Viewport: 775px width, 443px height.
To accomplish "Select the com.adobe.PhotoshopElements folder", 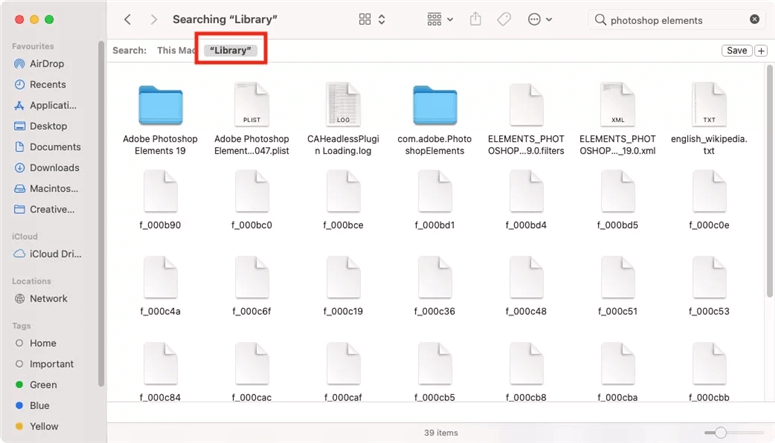I will pos(434,120).
